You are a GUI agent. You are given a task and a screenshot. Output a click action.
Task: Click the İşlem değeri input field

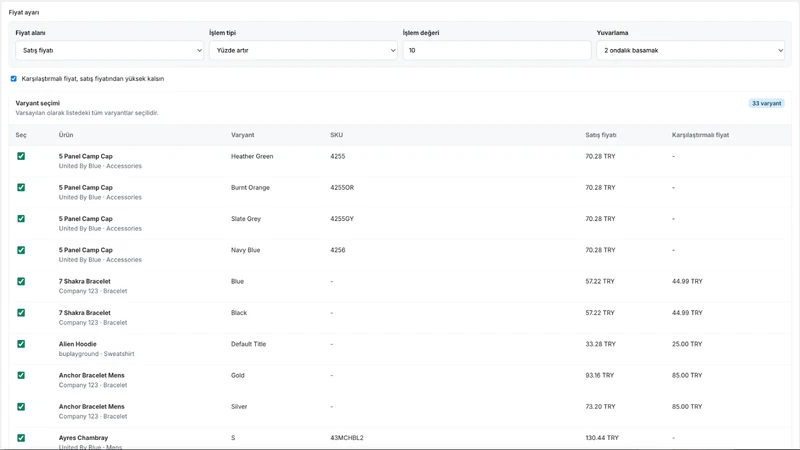tap(497, 51)
